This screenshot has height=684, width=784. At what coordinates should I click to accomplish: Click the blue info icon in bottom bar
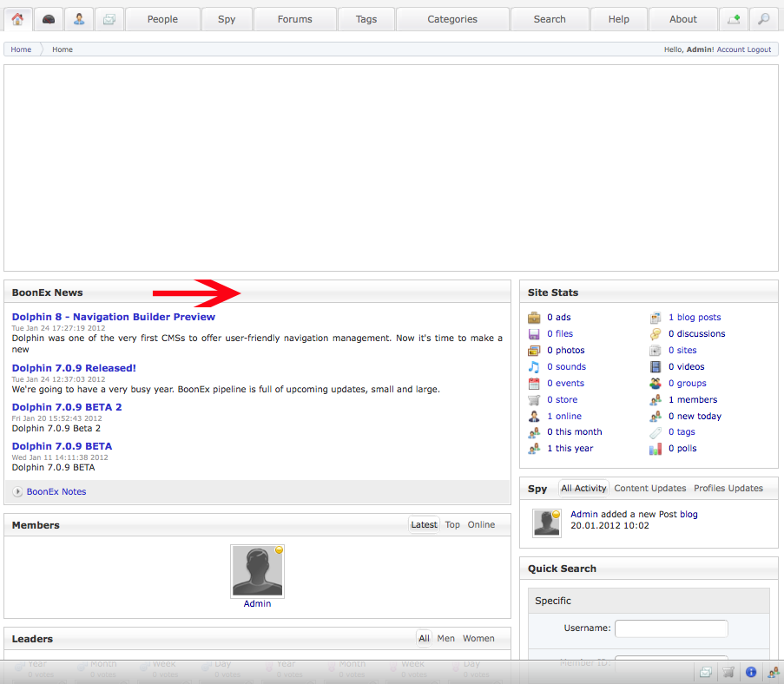(x=751, y=672)
